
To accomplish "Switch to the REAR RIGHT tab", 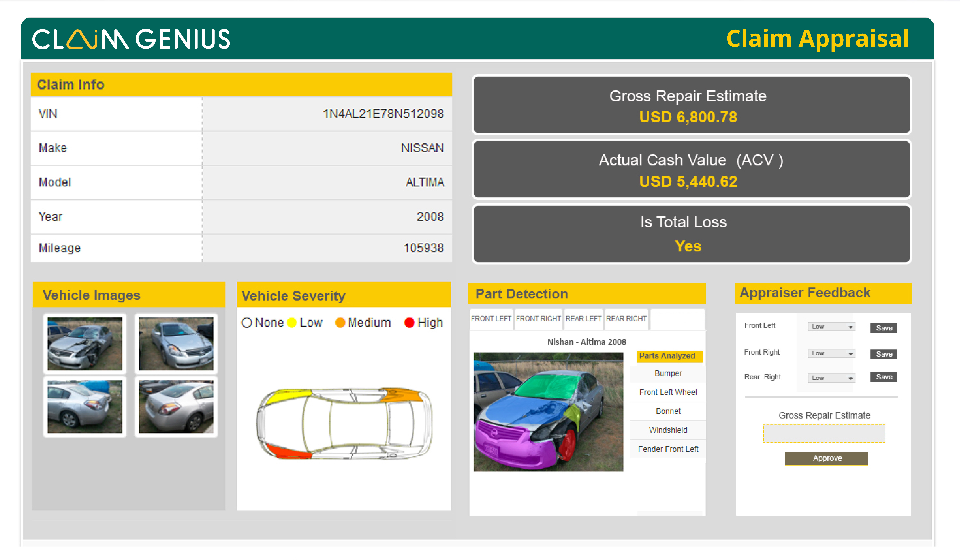I will pos(626,319).
